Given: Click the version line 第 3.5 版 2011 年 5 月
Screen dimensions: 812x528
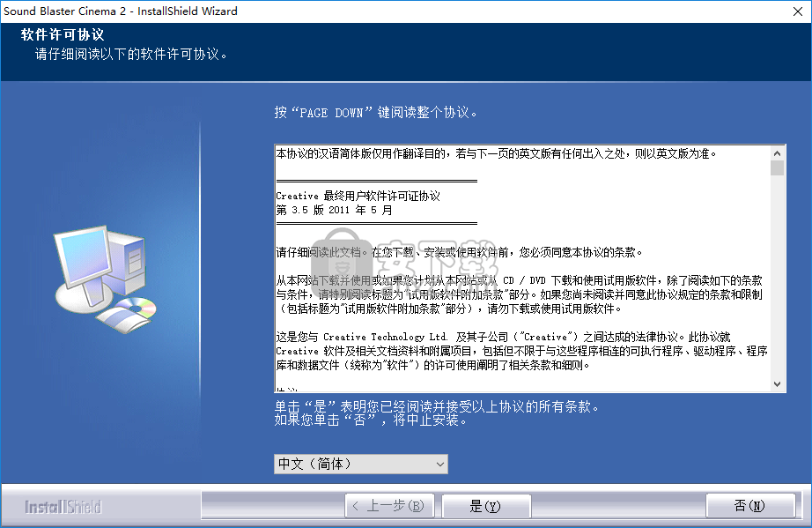Looking at the screenshot, I should [x=334, y=210].
